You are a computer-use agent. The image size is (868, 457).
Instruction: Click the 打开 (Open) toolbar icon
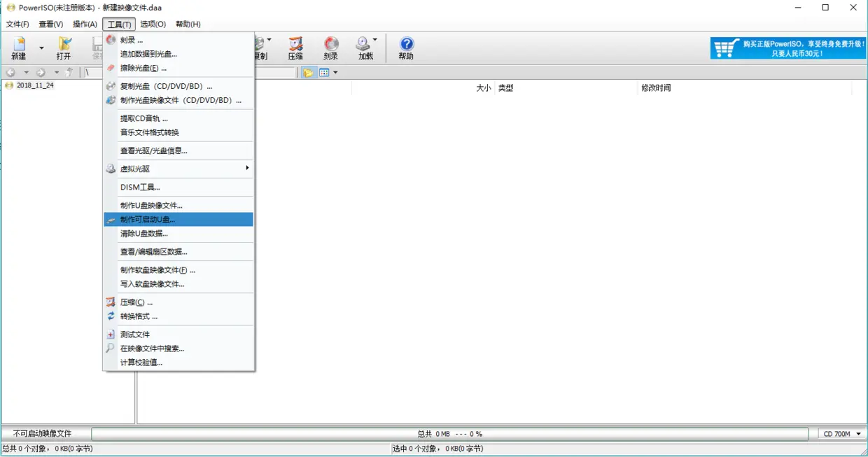tap(64, 48)
